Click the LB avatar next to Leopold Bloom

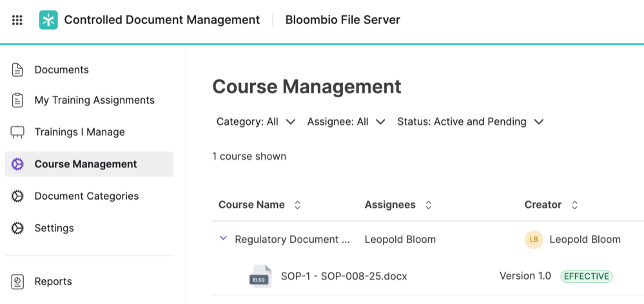(534, 240)
